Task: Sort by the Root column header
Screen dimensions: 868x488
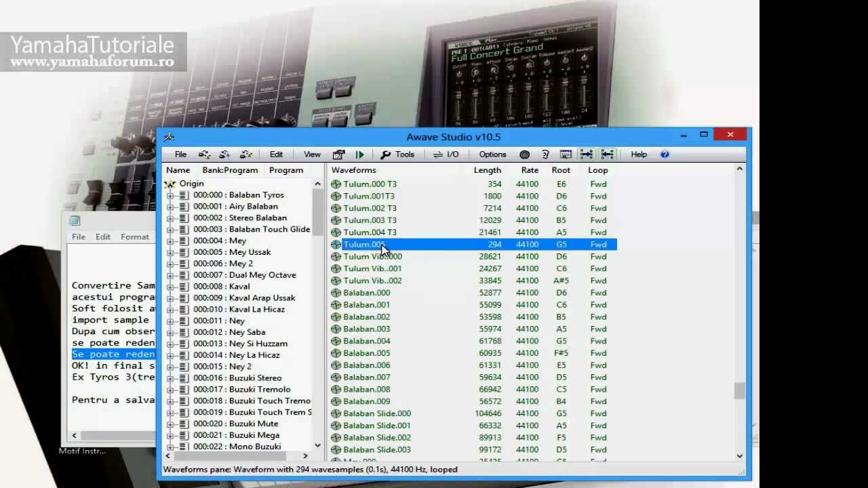Action: point(561,170)
